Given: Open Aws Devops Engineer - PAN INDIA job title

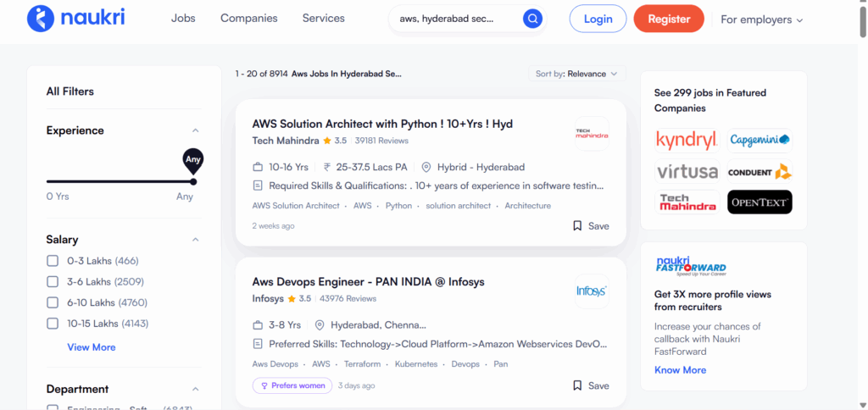Looking at the screenshot, I should point(368,282).
